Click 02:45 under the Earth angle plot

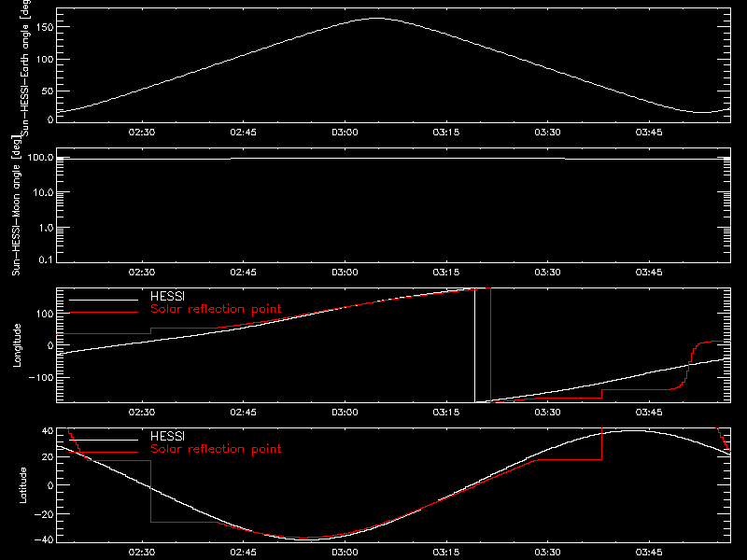pos(243,133)
